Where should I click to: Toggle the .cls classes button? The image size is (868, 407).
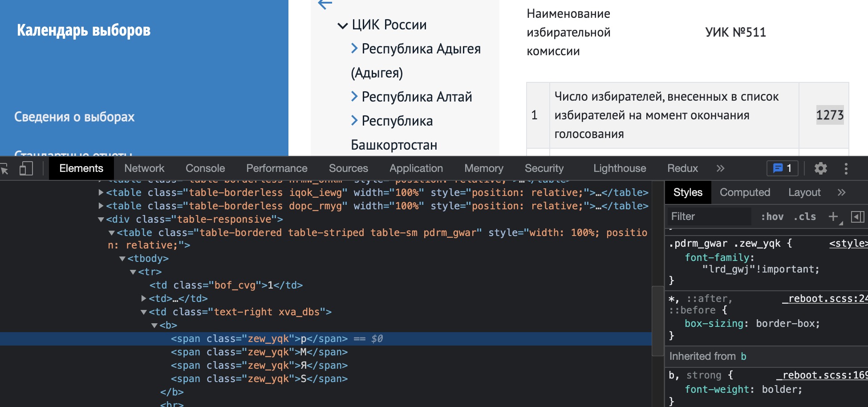[805, 216]
